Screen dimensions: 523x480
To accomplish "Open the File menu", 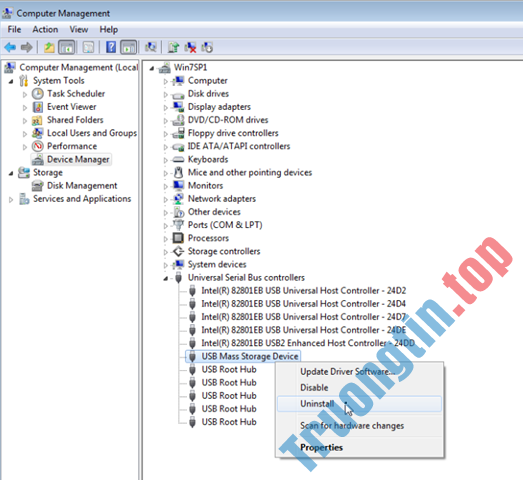I will [14, 29].
